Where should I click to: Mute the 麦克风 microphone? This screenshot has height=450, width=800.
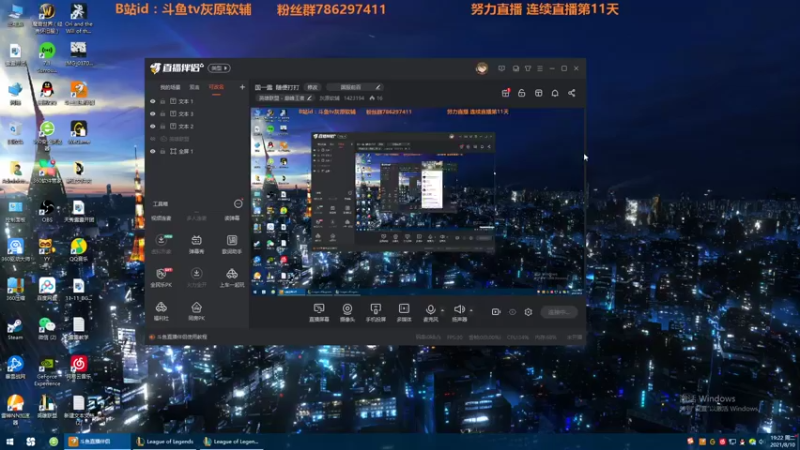(431, 312)
